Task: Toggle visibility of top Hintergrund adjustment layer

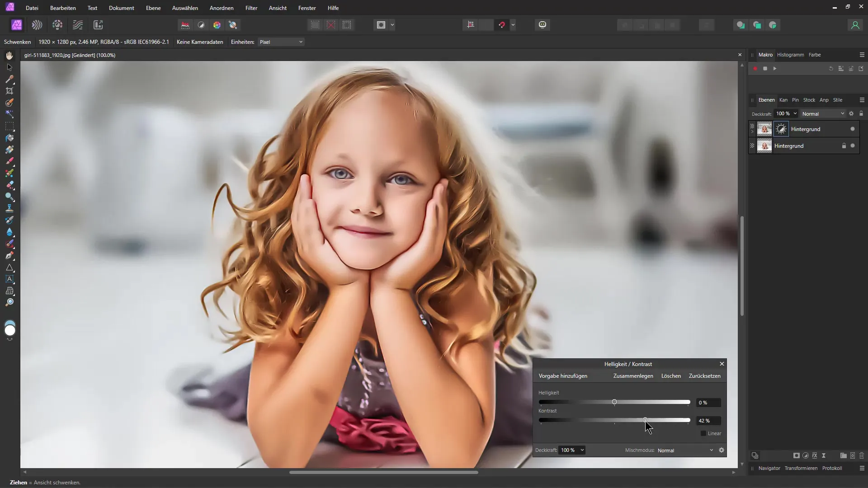Action: 853,129
